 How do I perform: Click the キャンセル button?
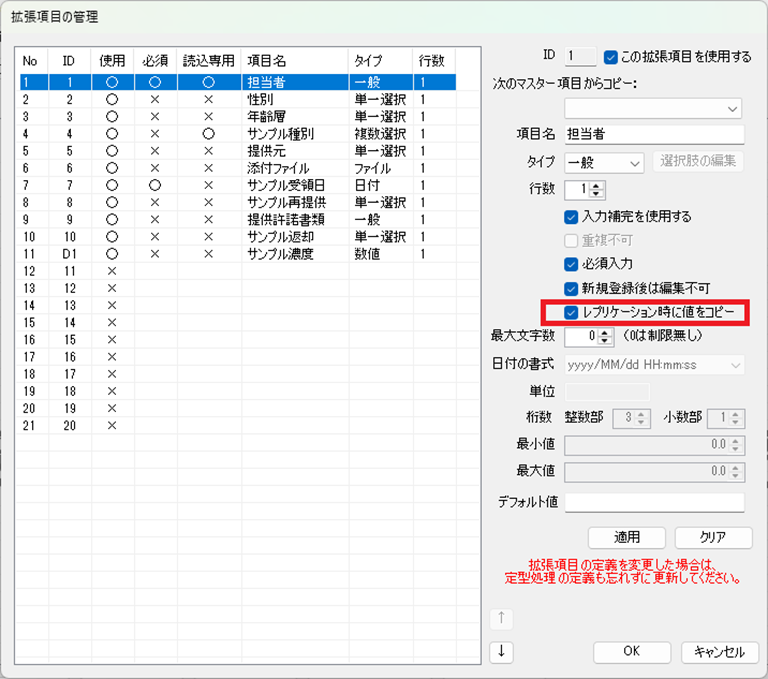click(713, 651)
